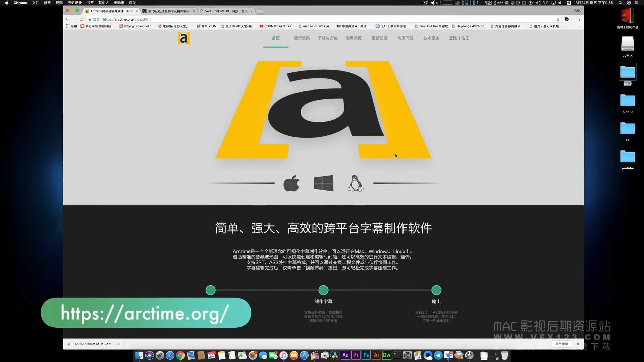This screenshot has width=644, height=362.
Task: Click 显示全部 in the downloads bar
Action: click(x=562, y=344)
